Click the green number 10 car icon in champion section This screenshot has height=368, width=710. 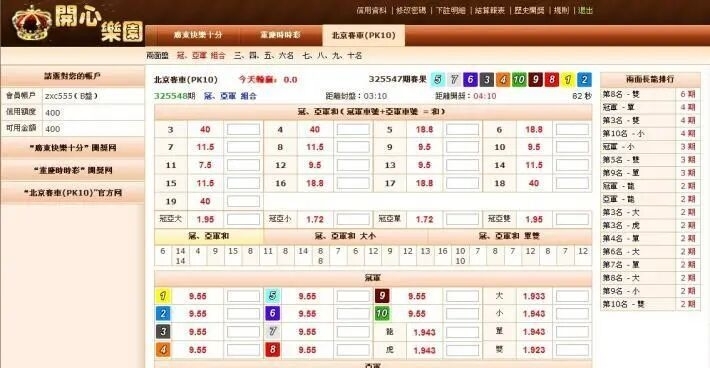click(382, 313)
